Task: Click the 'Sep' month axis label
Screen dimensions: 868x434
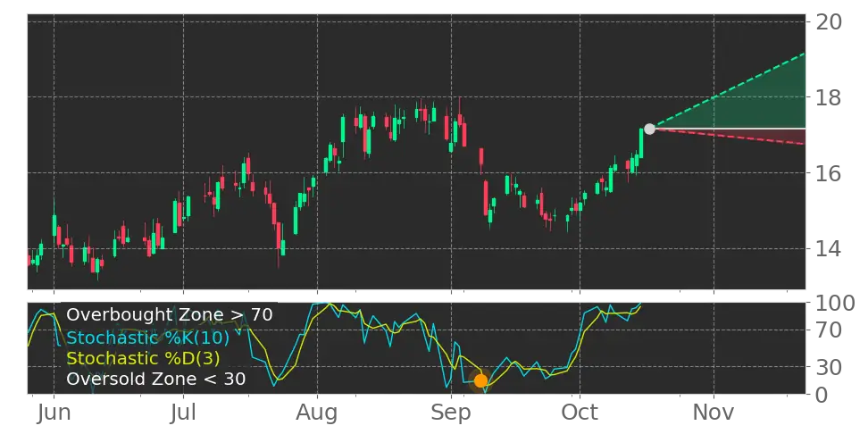Action: click(451, 413)
